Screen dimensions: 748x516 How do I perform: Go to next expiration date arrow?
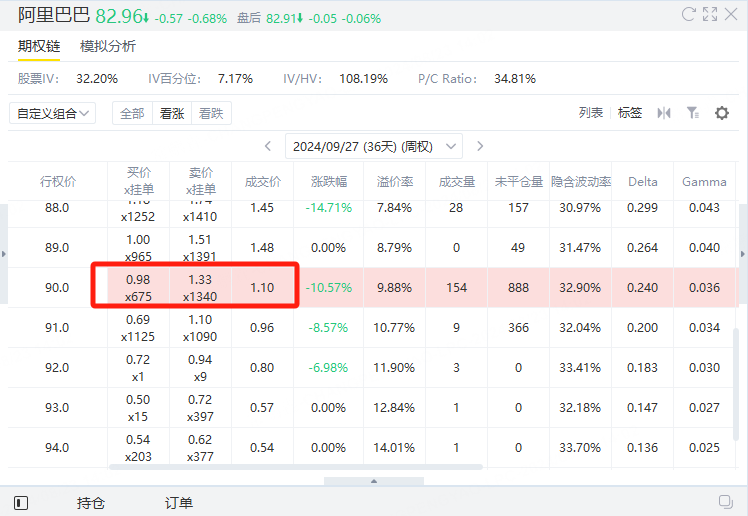click(x=480, y=146)
